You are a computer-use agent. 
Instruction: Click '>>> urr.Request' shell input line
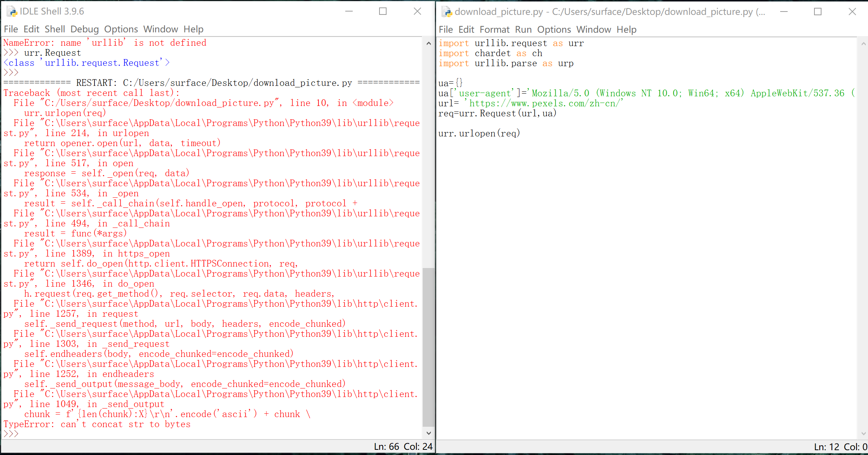point(42,53)
